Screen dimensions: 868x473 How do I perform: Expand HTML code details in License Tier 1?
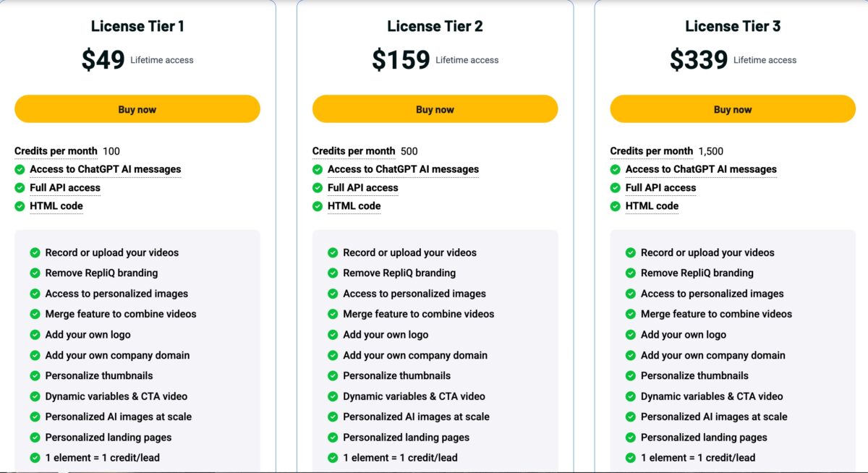[x=56, y=206]
